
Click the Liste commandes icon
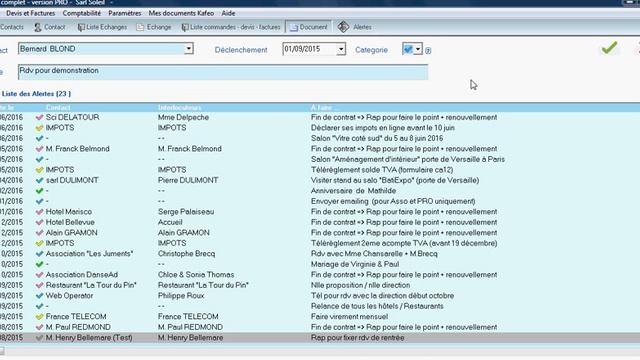[185, 27]
